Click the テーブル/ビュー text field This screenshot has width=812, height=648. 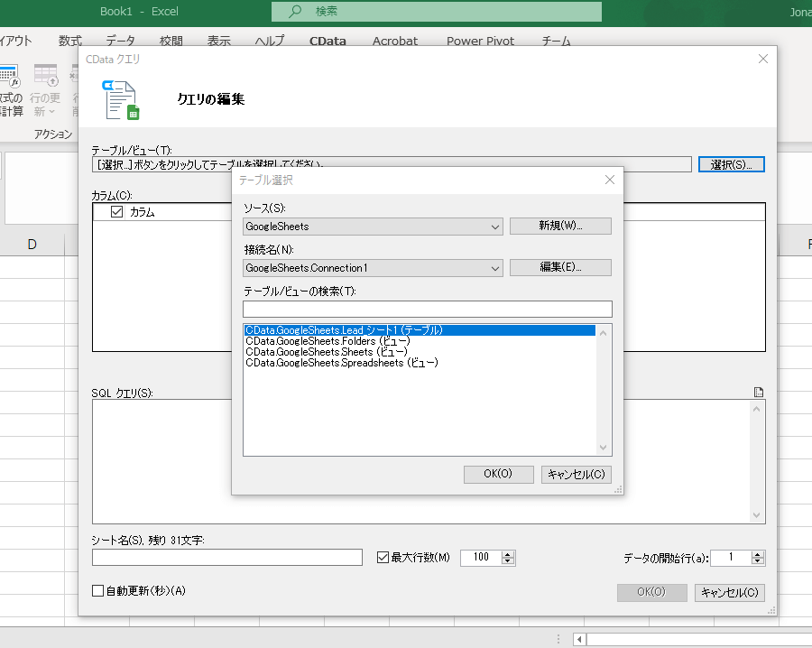tap(392, 165)
